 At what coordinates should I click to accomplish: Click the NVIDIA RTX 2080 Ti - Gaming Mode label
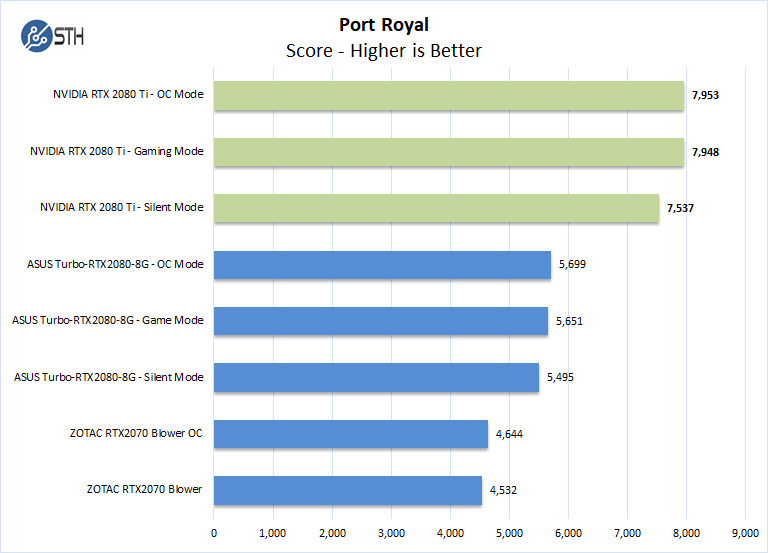117,151
